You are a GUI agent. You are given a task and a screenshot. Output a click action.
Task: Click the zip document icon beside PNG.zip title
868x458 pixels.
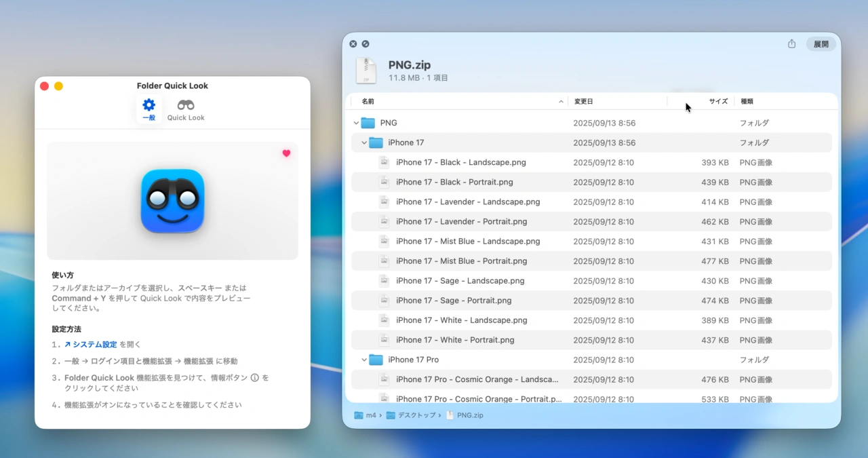[366, 71]
